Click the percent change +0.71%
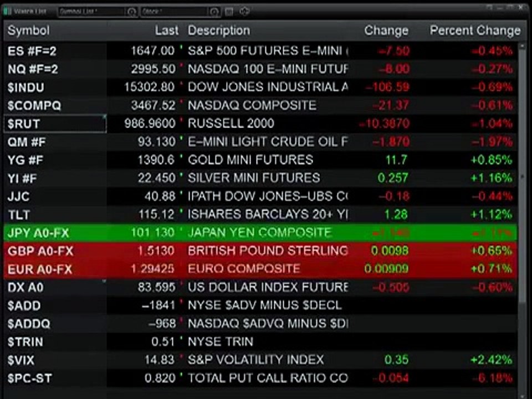The width and height of the screenshot is (532, 399). point(492,269)
